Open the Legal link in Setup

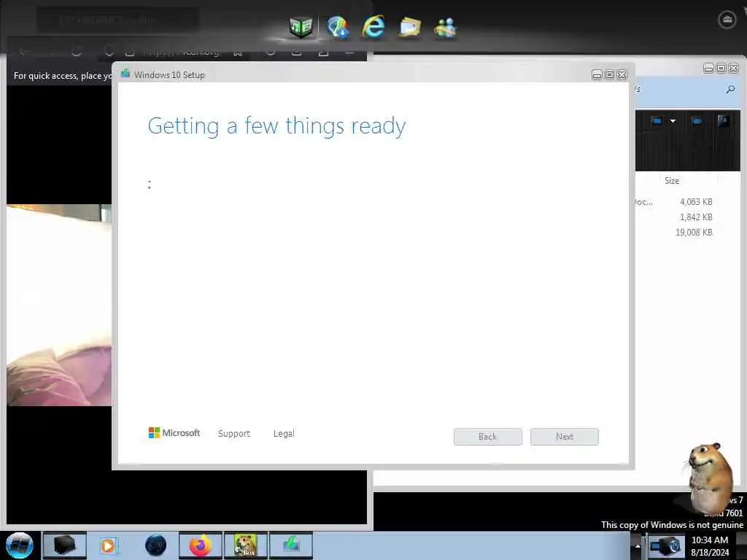pyautogui.click(x=284, y=433)
